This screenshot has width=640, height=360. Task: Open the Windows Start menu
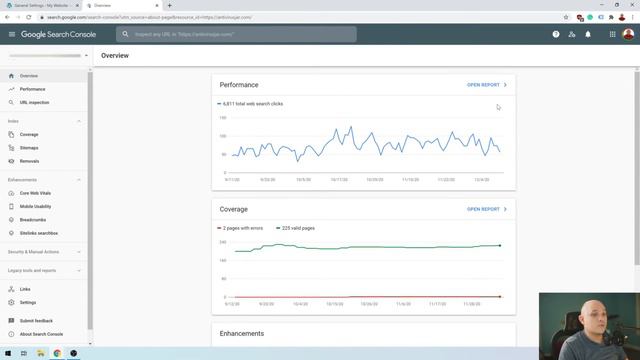point(8,353)
